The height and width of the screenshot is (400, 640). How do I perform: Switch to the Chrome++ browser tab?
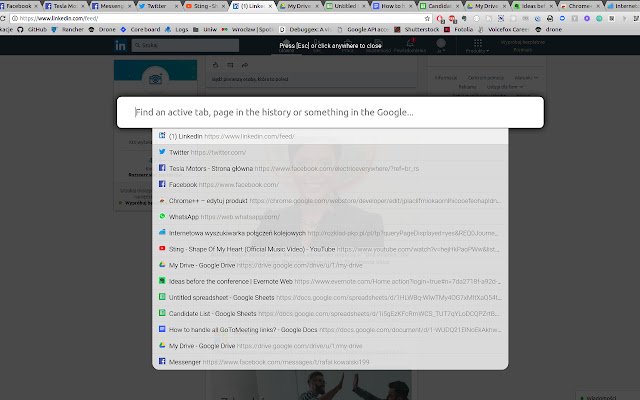click(x=580, y=6)
